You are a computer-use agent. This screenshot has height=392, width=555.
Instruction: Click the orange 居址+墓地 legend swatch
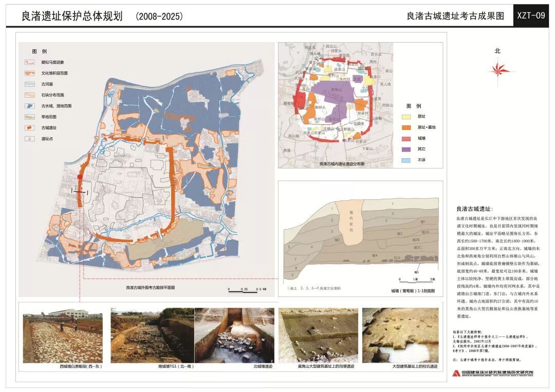406,127
